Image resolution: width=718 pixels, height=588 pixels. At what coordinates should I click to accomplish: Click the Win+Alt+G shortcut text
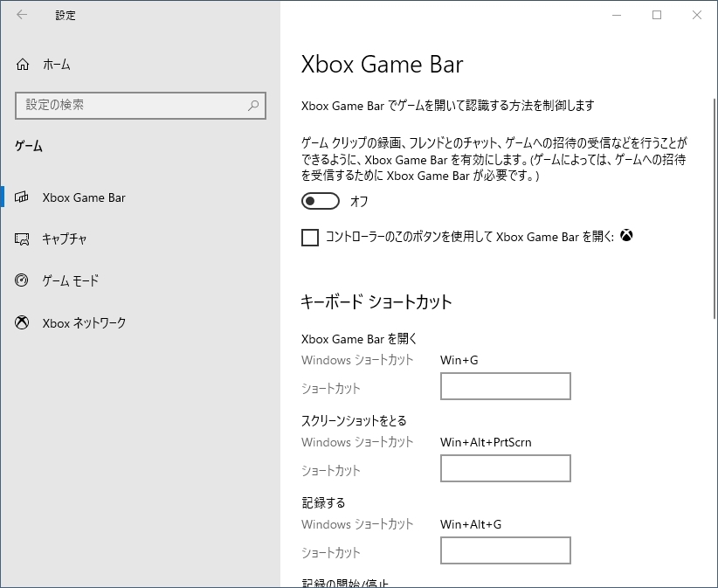(471, 524)
